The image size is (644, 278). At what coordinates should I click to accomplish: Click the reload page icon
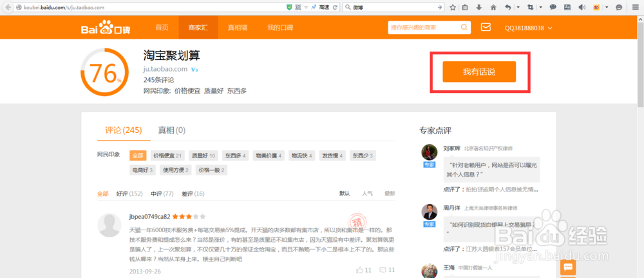point(335,7)
